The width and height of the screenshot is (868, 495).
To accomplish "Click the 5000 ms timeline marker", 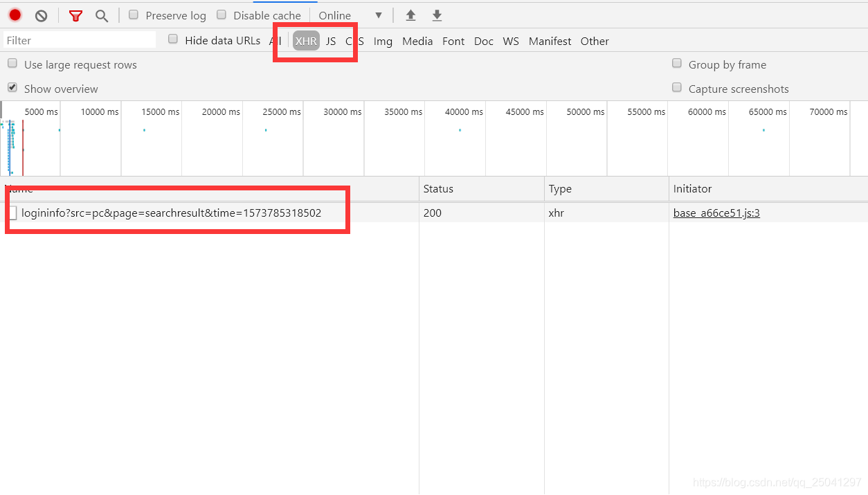I will pyautogui.click(x=42, y=111).
